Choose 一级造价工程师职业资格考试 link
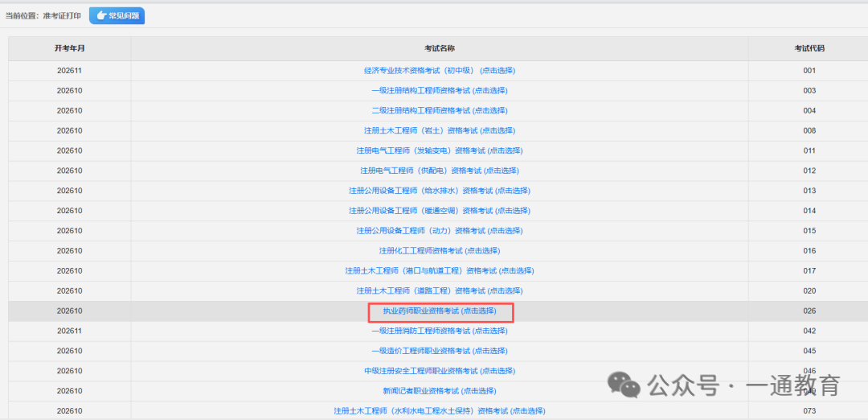This screenshot has width=868, height=420. point(440,351)
